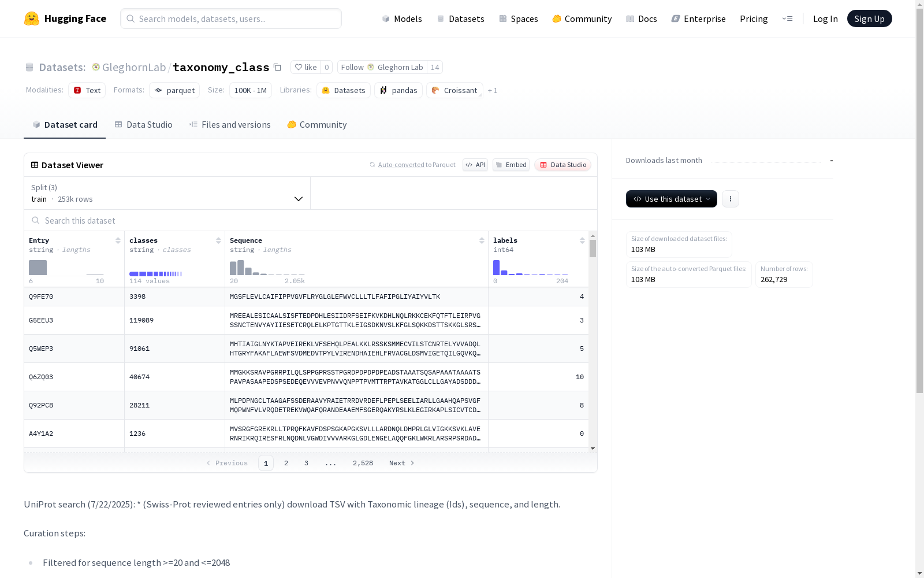Follow Gleghorn Lab
This screenshot has width=924, height=578.
pyautogui.click(x=382, y=67)
